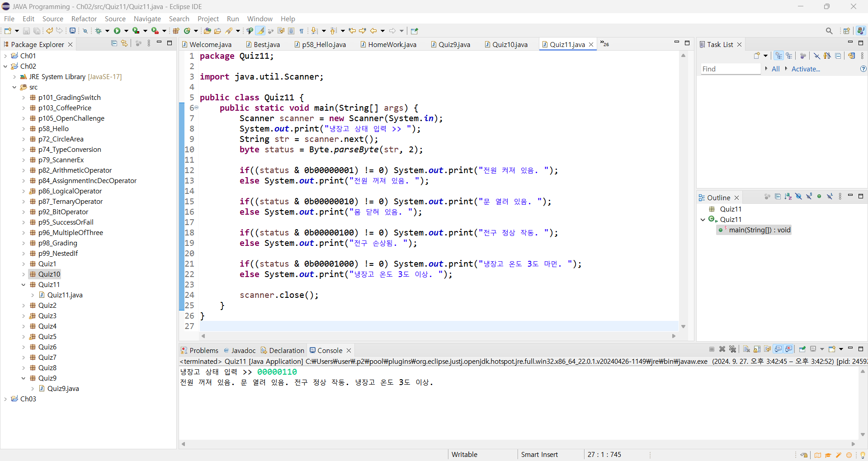This screenshot has height=461, width=868.
Task: Toggle Hide Static Members in Outline
Action: (809, 197)
